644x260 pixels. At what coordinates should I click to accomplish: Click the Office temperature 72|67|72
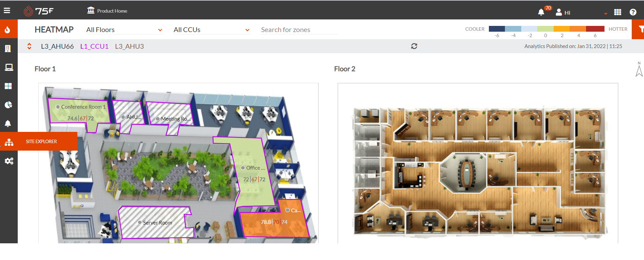pos(254,180)
